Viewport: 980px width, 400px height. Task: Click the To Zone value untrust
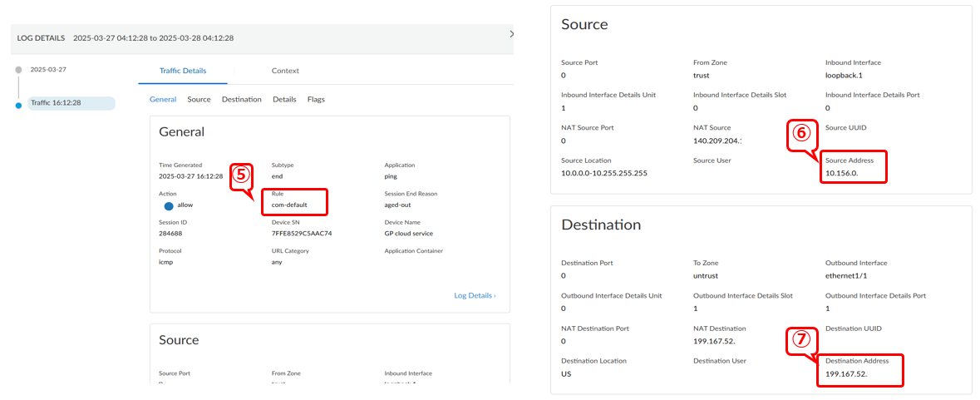[705, 275]
